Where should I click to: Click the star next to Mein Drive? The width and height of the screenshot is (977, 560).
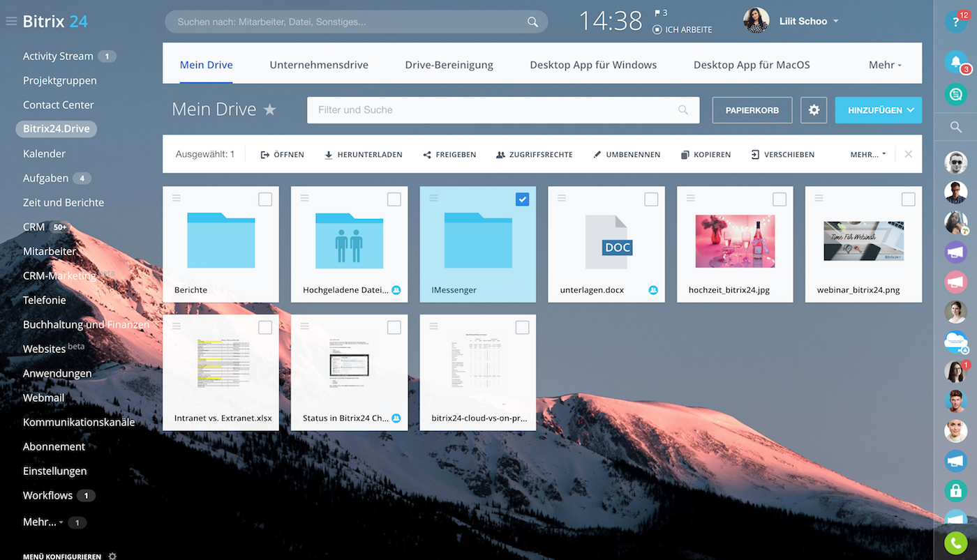point(269,109)
